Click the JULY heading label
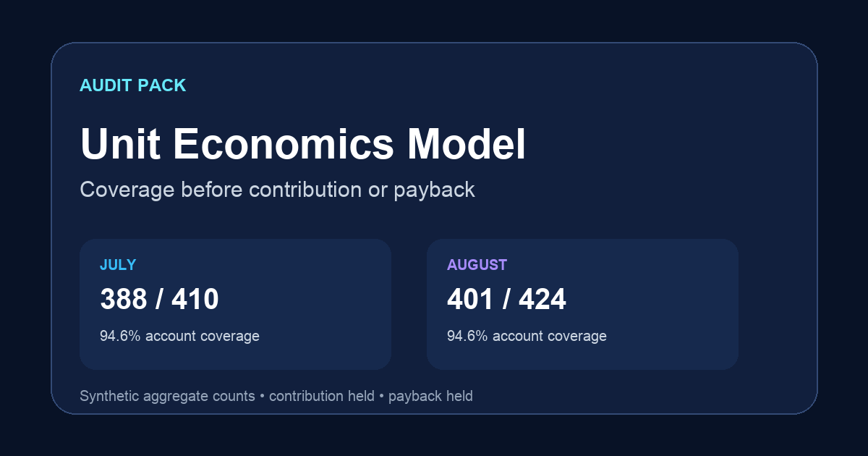The width and height of the screenshot is (868, 456). 118,265
